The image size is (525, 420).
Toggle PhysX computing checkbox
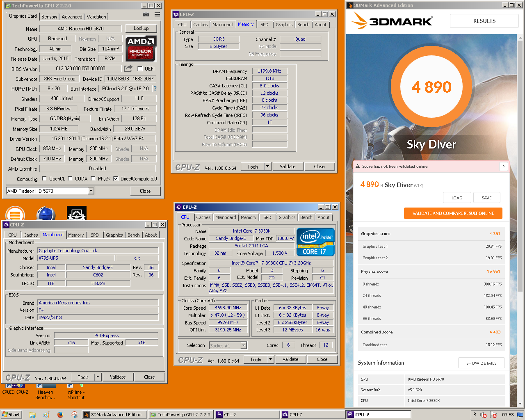tap(93, 178)
